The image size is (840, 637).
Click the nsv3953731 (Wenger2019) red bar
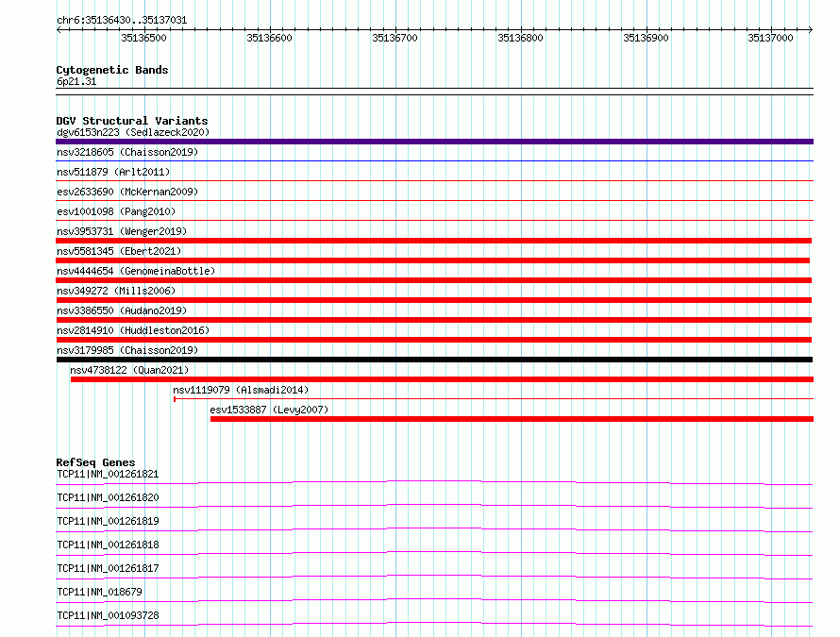point(434,241)
